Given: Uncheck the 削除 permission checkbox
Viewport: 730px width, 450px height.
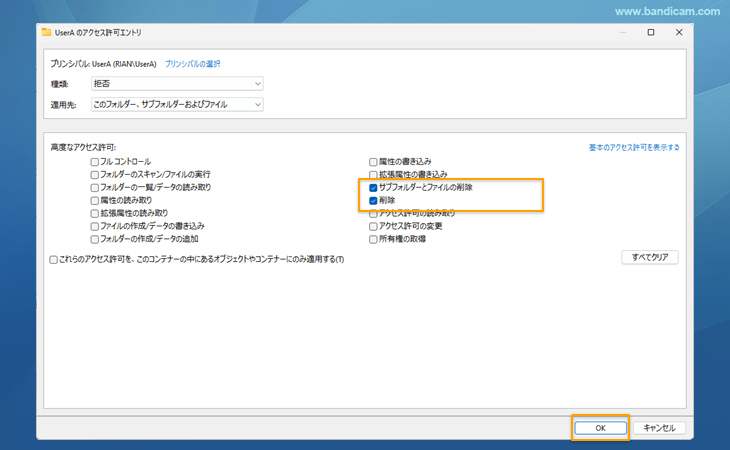Looking at the screenshot, I should tap(373, 200).
